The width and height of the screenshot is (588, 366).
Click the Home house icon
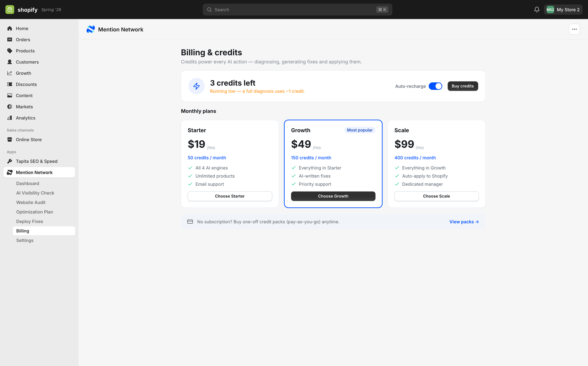pyautogui.click(x=10, y=29)
